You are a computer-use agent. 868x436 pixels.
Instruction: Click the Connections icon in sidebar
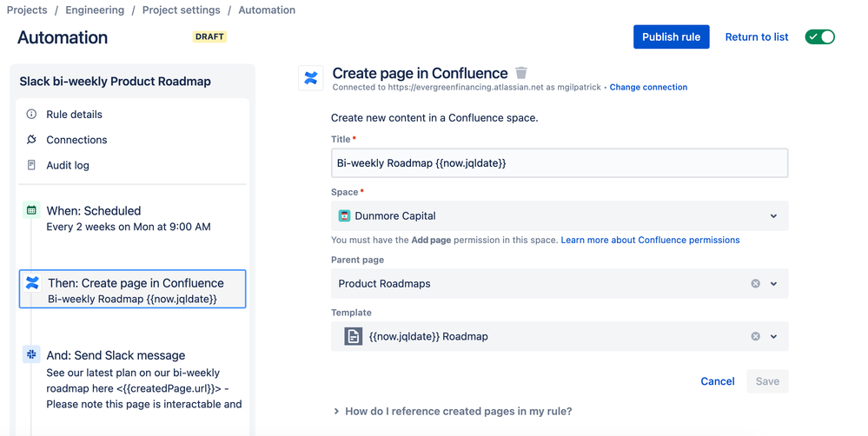[32, 140]
